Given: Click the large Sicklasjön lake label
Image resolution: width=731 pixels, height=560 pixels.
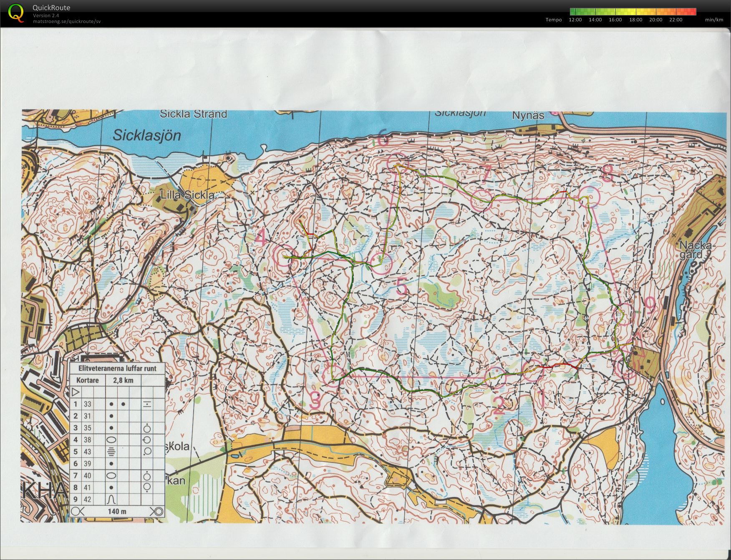Looking at the screenshot, I should tap(147, 135).
